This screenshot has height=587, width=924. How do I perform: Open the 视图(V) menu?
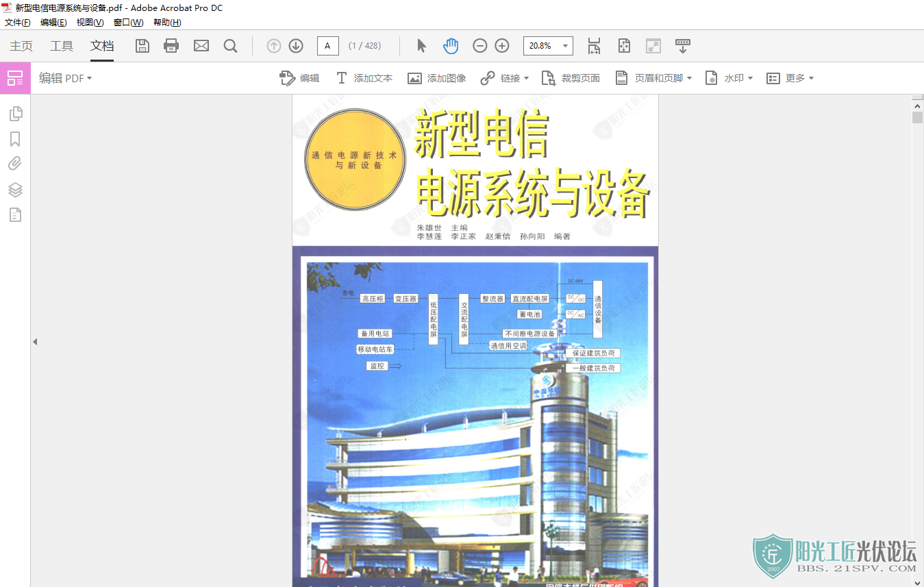coord(90,23)
